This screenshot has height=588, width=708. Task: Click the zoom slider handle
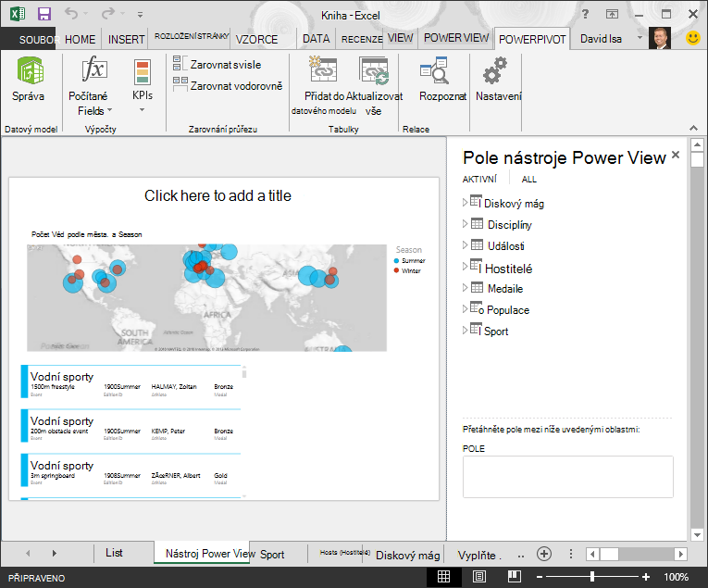pyautogui.click(x=592, y=577)
